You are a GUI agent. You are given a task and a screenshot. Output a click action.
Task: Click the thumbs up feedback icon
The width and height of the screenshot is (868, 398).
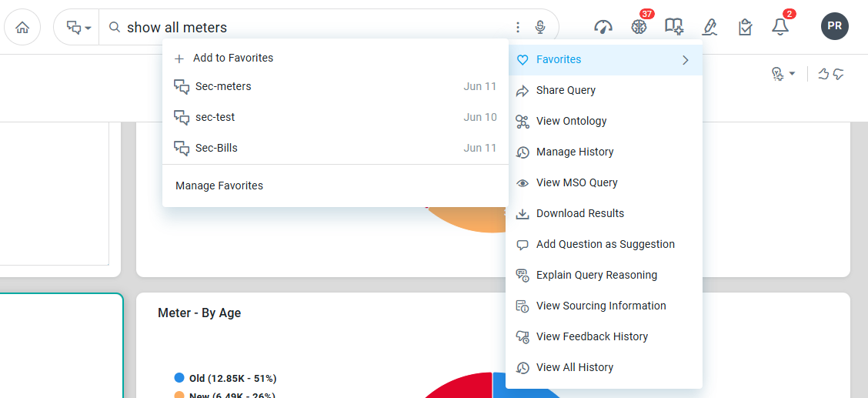coord(823,74)
